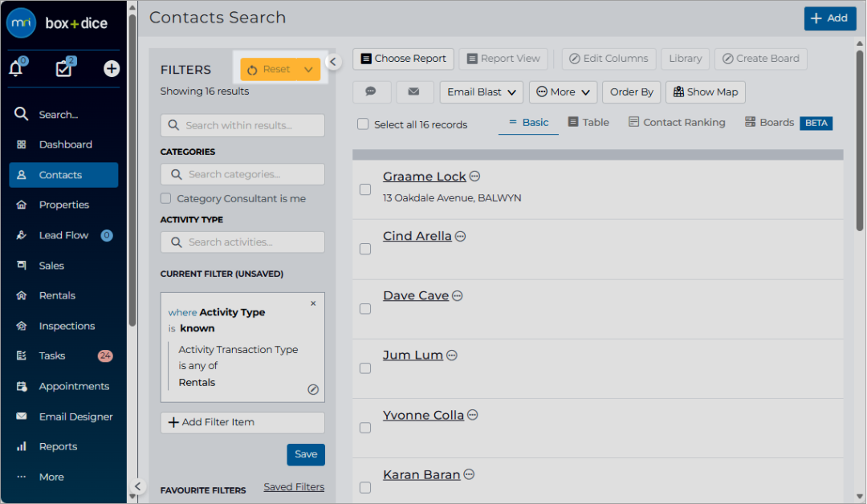Open Tasks in the sidebar
The width and height of the screenshot is (867, 504).
(63, 356)
